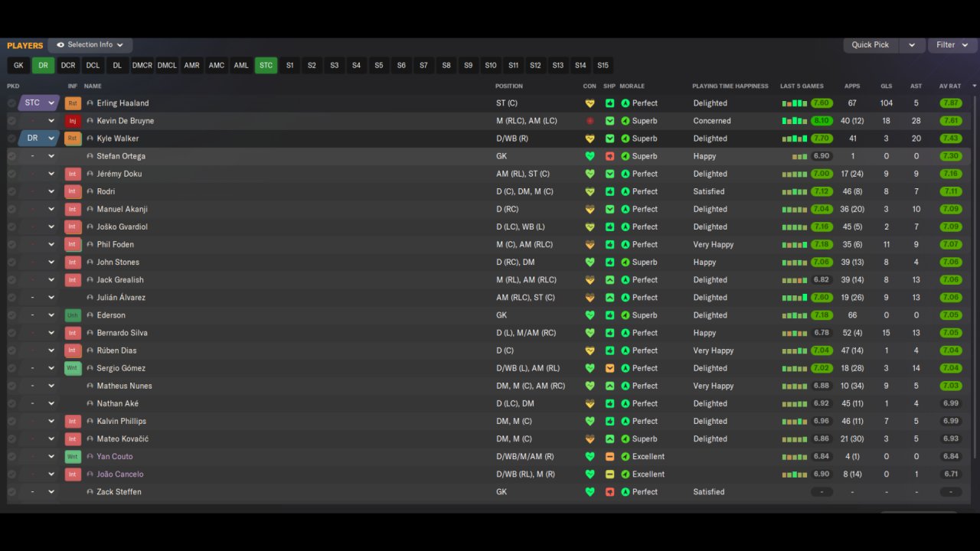
Task: Toggle selection circle for Rúben Dias
Action: [x=11, y=350]
